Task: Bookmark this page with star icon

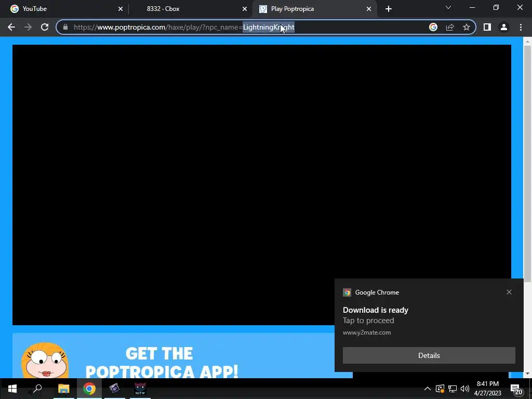Action: [467, 27]
